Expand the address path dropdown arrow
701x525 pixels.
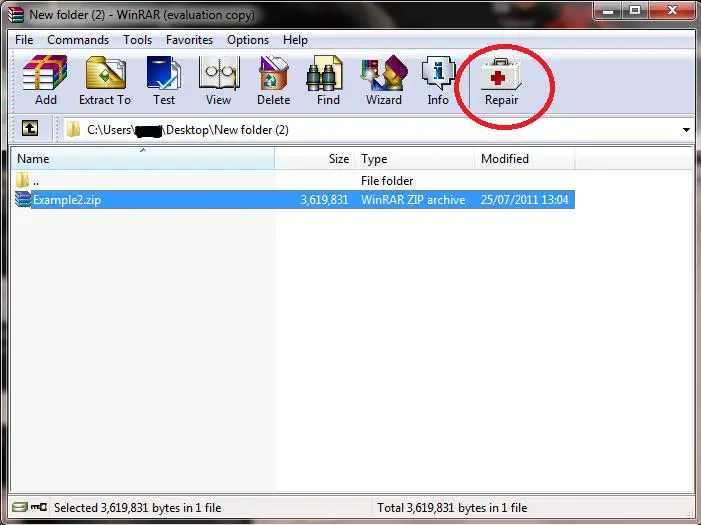pyautogui.click(x=686, y=130)
